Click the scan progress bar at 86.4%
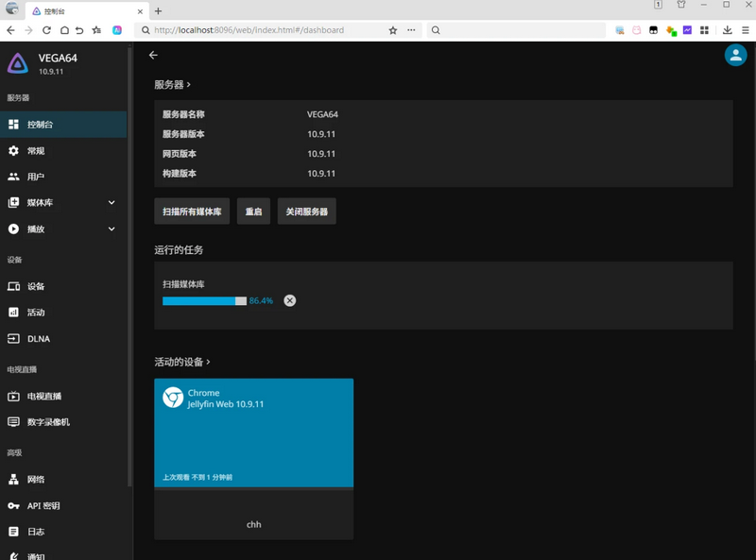This screenshot has height=560, width=756. pos(204,300)
